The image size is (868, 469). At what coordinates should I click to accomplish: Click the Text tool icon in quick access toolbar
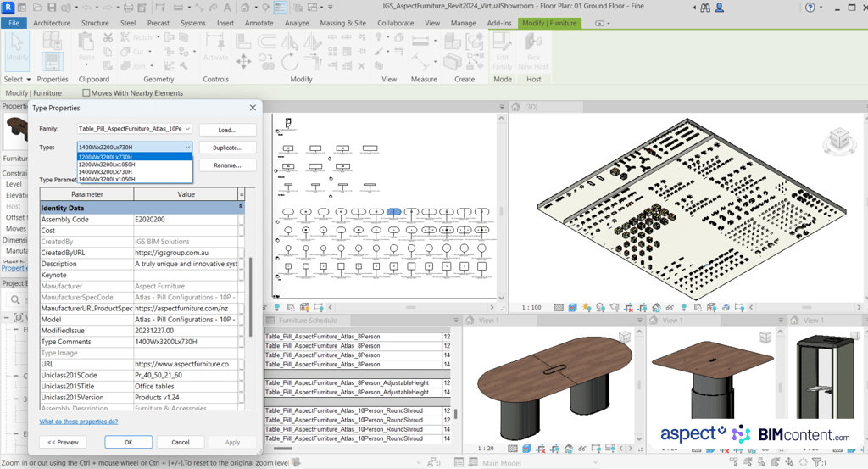click(227, 7)
